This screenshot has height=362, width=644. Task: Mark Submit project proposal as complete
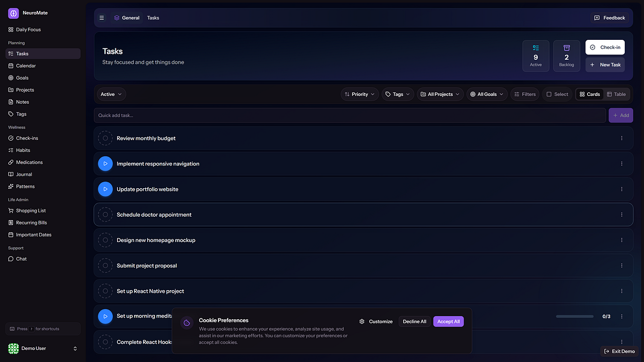tap(105, 265)
